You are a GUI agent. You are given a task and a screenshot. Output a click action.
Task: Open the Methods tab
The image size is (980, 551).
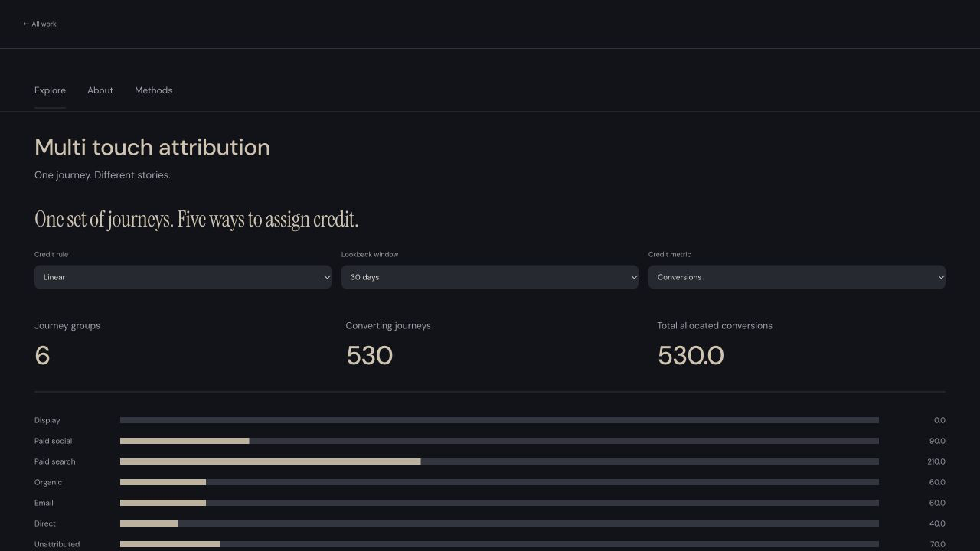click(x=153, y=90)
